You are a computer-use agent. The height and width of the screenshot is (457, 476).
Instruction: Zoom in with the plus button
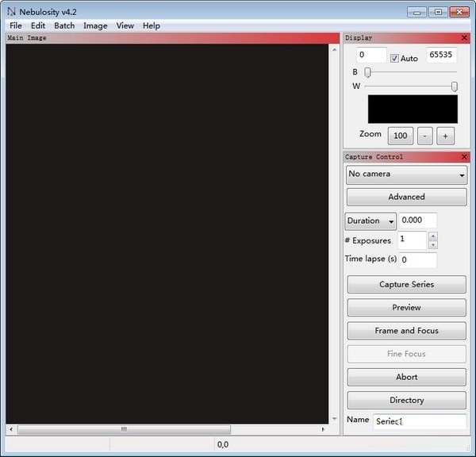point(445,136)
